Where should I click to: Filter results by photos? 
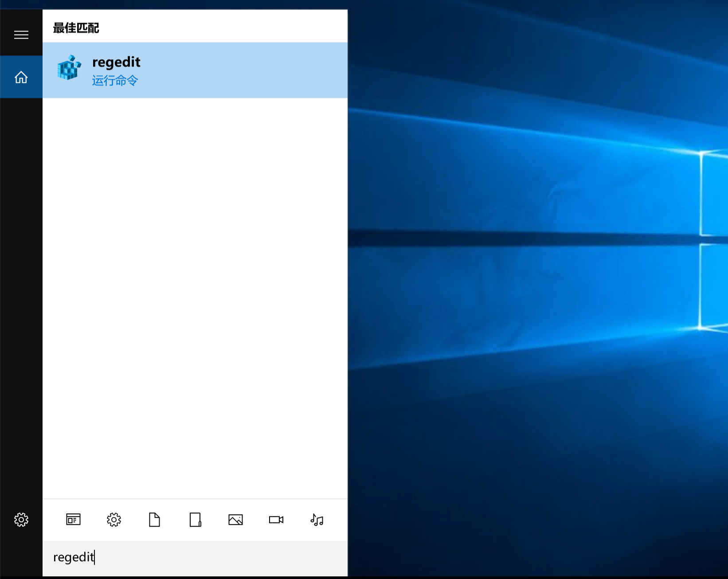[x=235, y=519]
